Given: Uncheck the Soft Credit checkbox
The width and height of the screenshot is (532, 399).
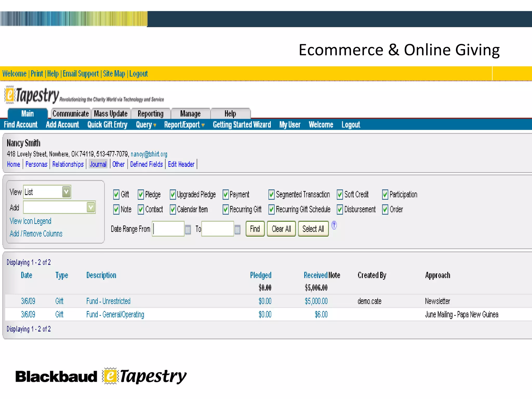Looking at the screenshot, I should tap(340, 194).
